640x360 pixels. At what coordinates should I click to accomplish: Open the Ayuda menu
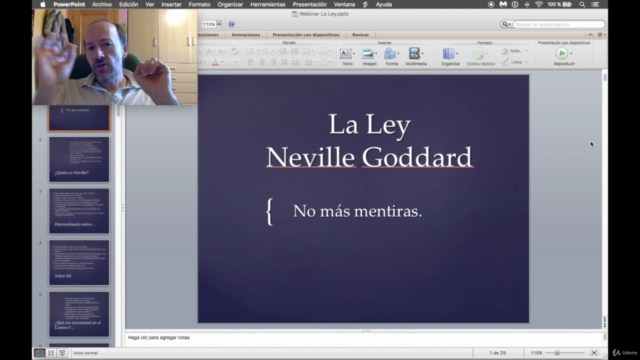coord(384,4)
